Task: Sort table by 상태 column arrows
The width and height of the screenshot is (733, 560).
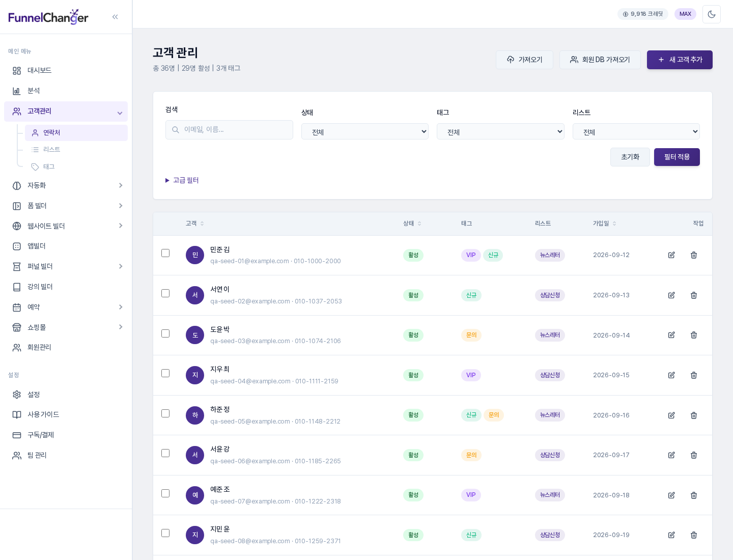Action: pos(419,223)
